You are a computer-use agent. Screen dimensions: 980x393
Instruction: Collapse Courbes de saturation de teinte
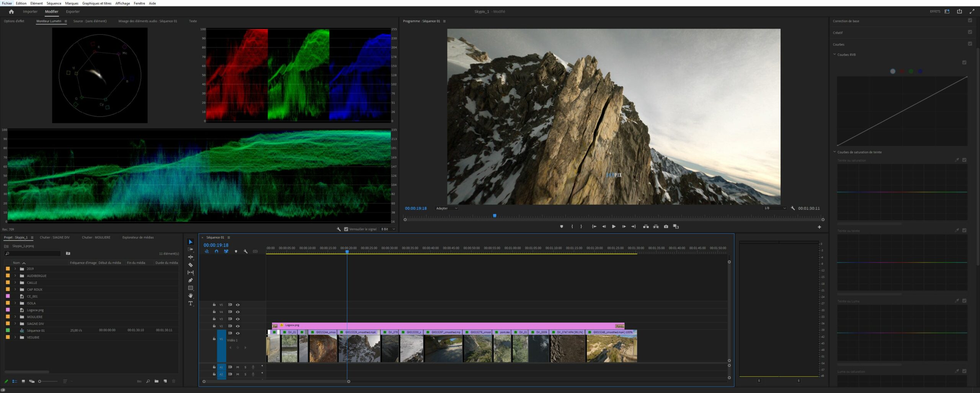pyautogui.click(x=835, y=152)
